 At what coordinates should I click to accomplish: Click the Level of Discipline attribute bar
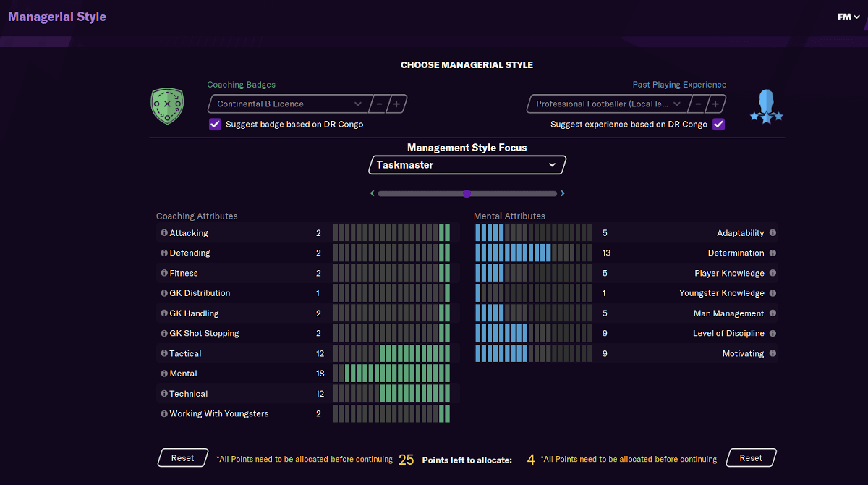point(533,334)
